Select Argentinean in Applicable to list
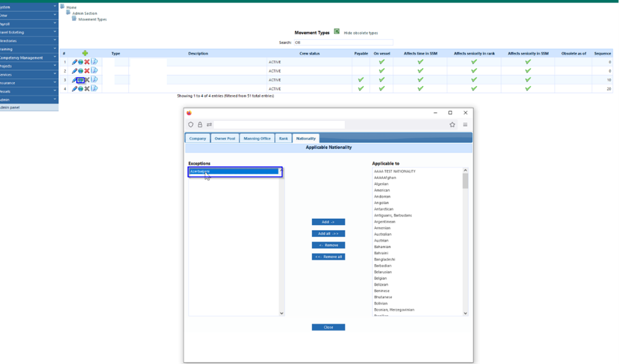The image size is (619, 364). click(385, 222)
